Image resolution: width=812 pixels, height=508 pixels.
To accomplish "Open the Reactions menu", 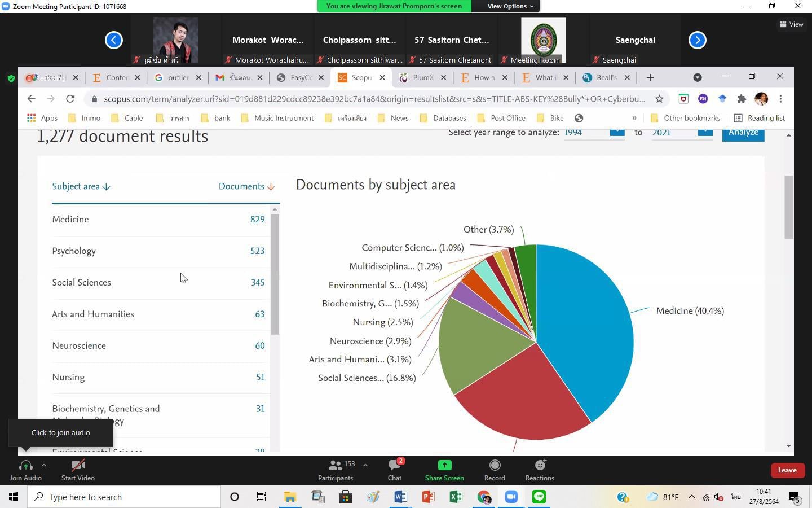I will (540, 465).
